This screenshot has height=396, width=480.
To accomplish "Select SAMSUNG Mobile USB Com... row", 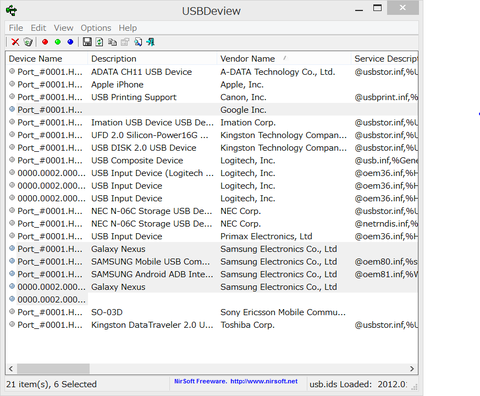I will pos(212,262).
